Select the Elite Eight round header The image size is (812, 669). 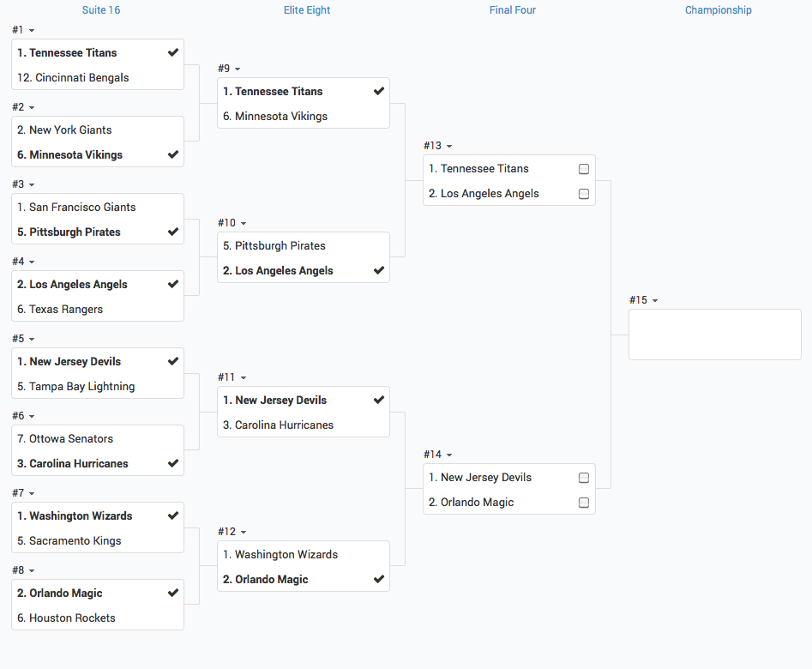(307, 10)
